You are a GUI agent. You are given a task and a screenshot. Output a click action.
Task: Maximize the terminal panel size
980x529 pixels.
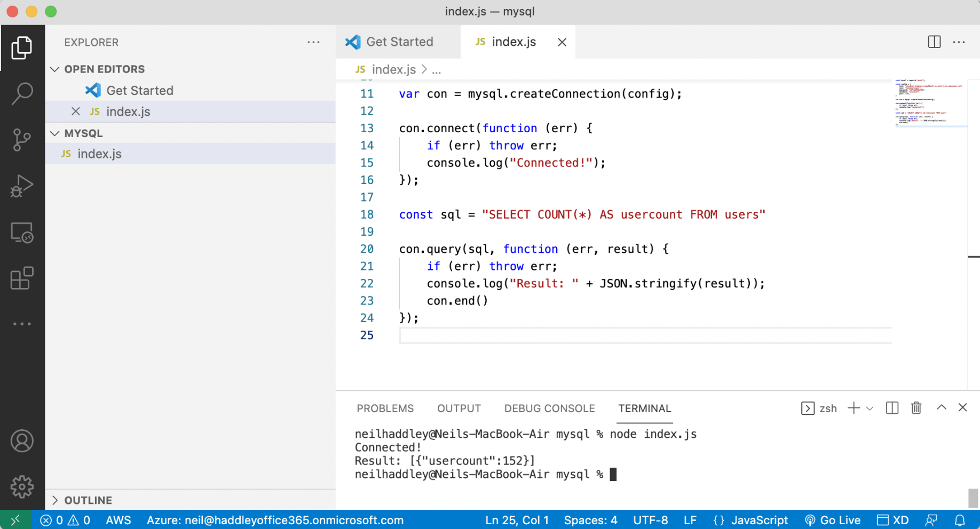pyautogui.click(x=941, y=408)
